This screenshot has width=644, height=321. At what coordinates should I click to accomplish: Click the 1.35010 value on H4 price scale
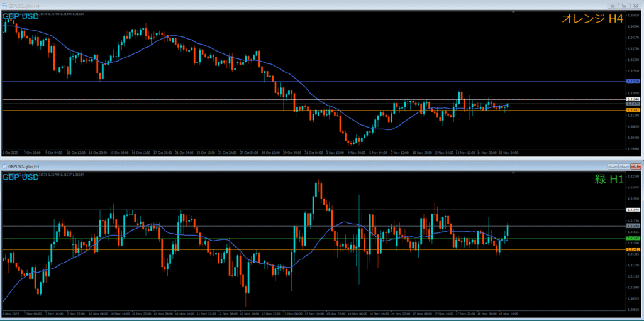point(633,15)
